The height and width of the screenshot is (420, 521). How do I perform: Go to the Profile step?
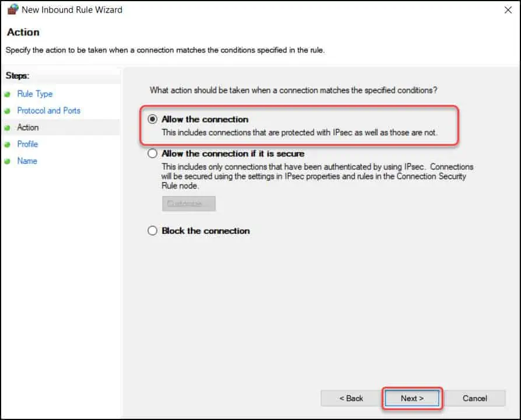(x=27, y=144)
